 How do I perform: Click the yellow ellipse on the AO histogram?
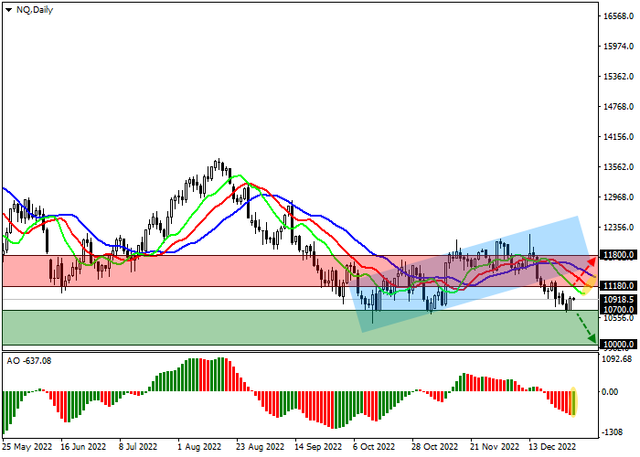(x=573, y=402)
